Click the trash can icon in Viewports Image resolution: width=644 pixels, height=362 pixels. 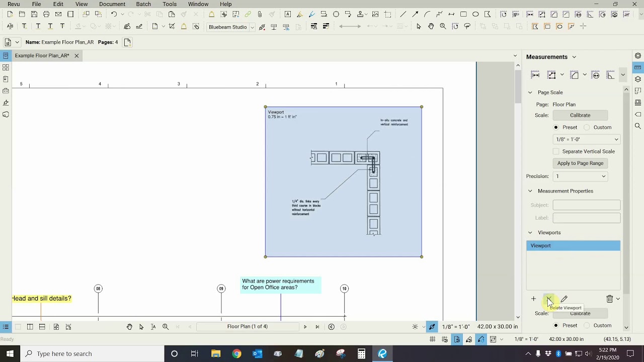tap(609, 299)
